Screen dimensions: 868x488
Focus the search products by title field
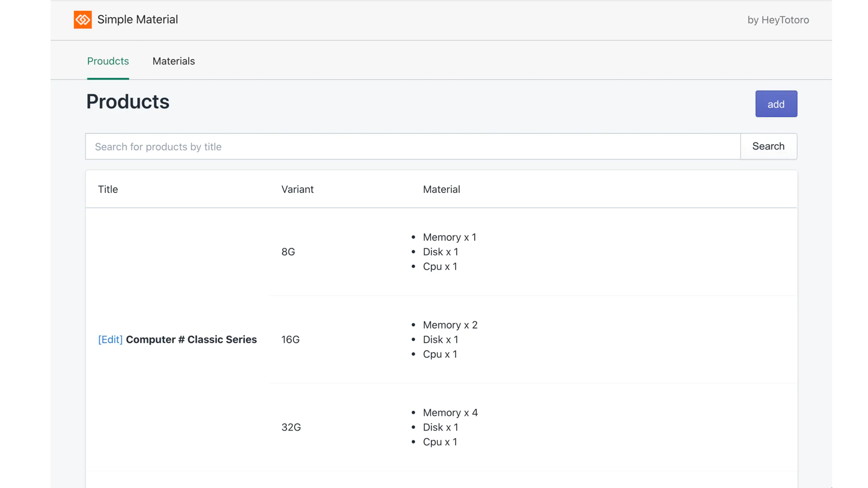[413, 146]
